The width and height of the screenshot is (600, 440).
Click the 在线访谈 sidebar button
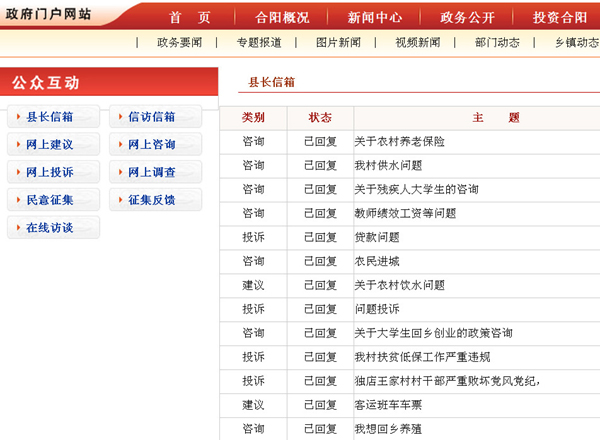click(53, 228)
